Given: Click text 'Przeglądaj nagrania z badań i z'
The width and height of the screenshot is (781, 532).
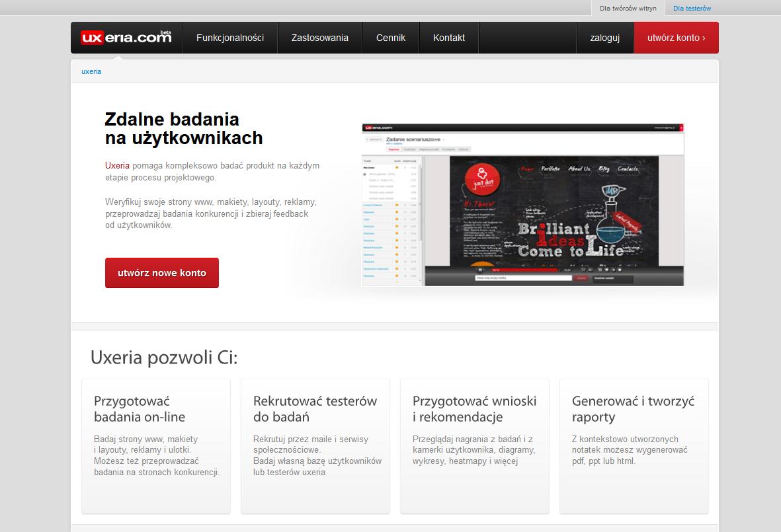Looking at the screenshot, I should [473, 439].
